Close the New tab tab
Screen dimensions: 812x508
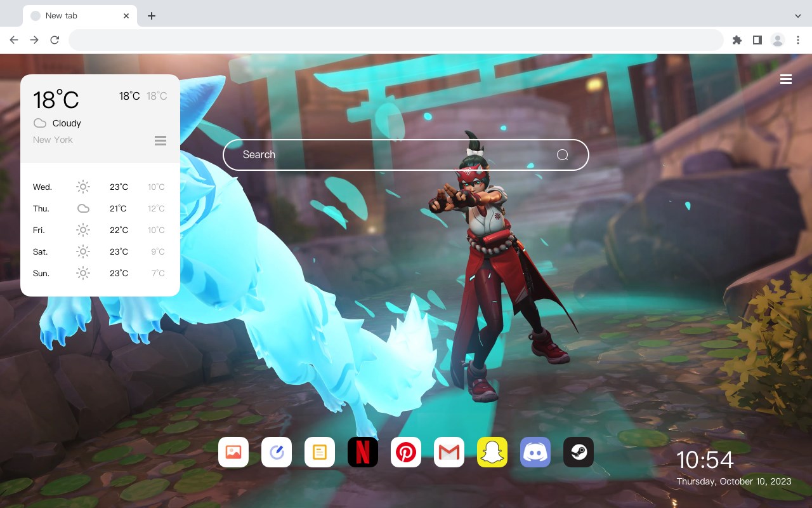coord(126,16)
